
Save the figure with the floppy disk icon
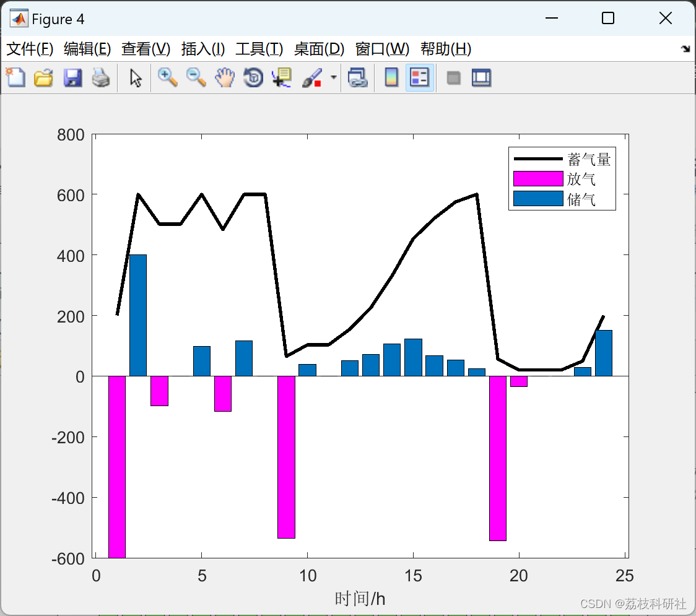(x=72, y=77)
